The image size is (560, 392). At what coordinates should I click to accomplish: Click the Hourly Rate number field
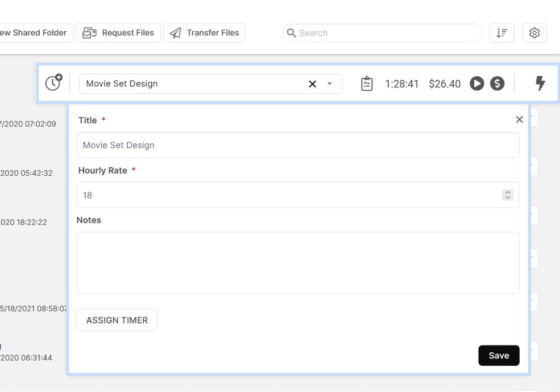[288, 195]
